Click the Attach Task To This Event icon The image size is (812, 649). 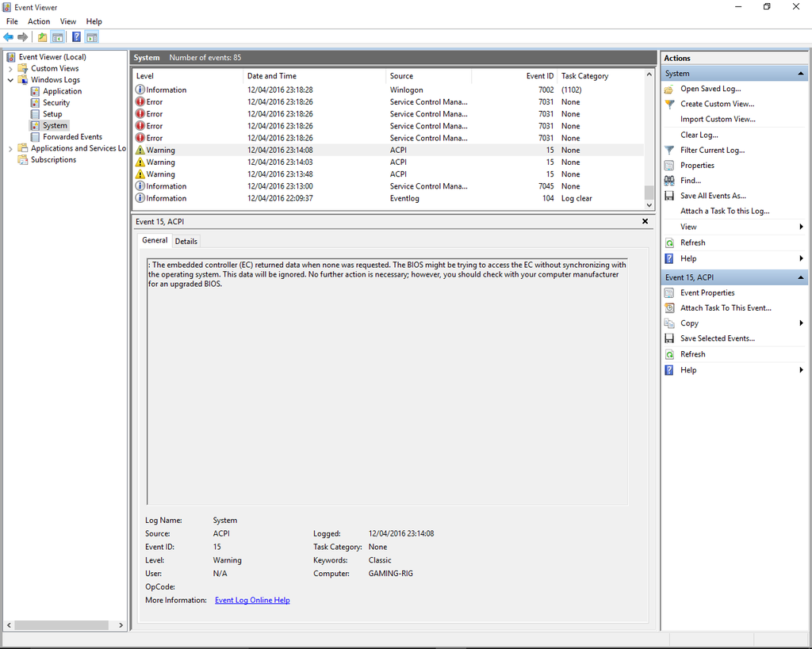[669, 308]
